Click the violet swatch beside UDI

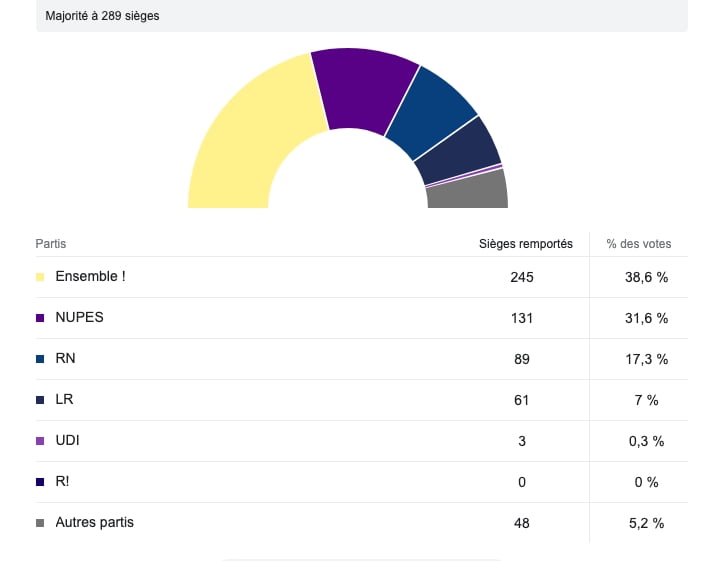coord(40,441)
